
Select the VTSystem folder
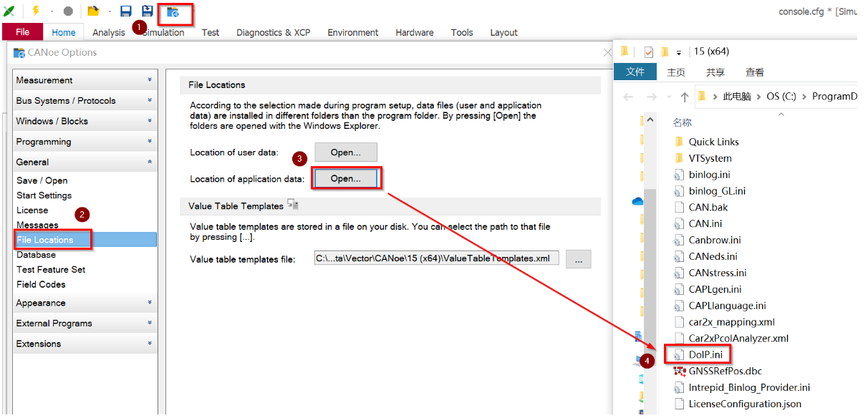(710, 158)
